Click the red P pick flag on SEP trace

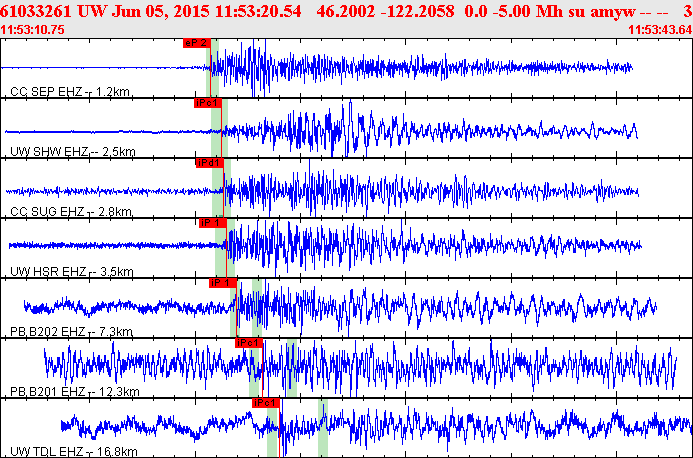click(196, 43)
